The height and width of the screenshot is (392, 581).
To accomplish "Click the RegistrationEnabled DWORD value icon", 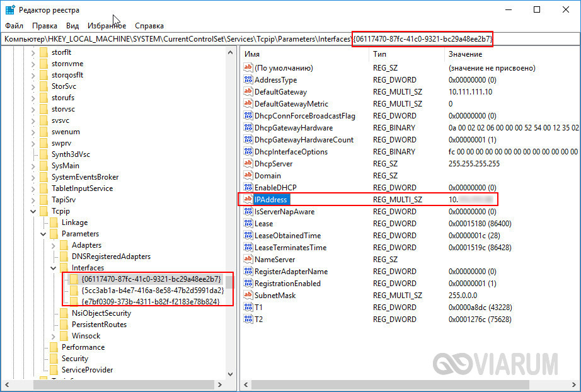I will pos(248,283).
